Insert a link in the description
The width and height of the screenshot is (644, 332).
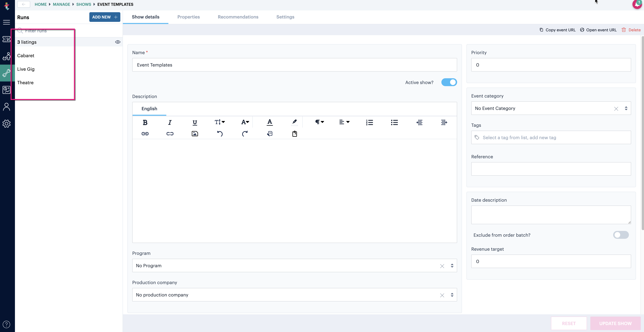(x=145, y=134)
